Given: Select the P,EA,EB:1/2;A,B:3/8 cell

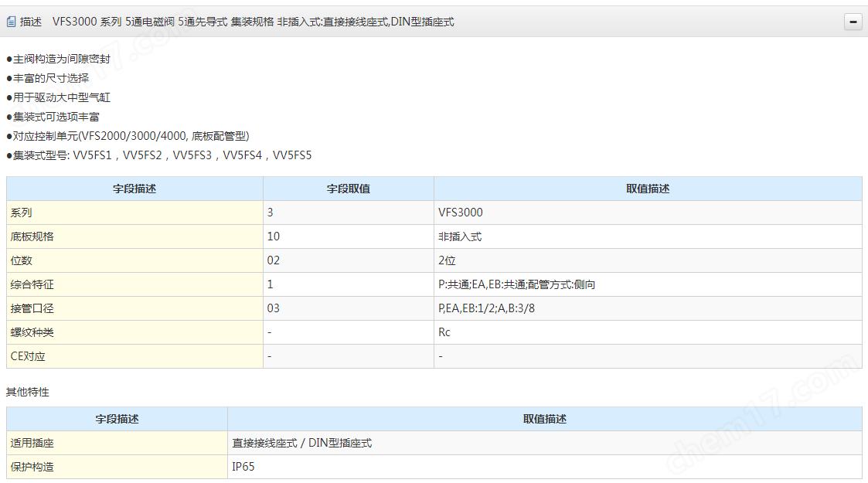Looking at the screenshot, I should 648,308.
